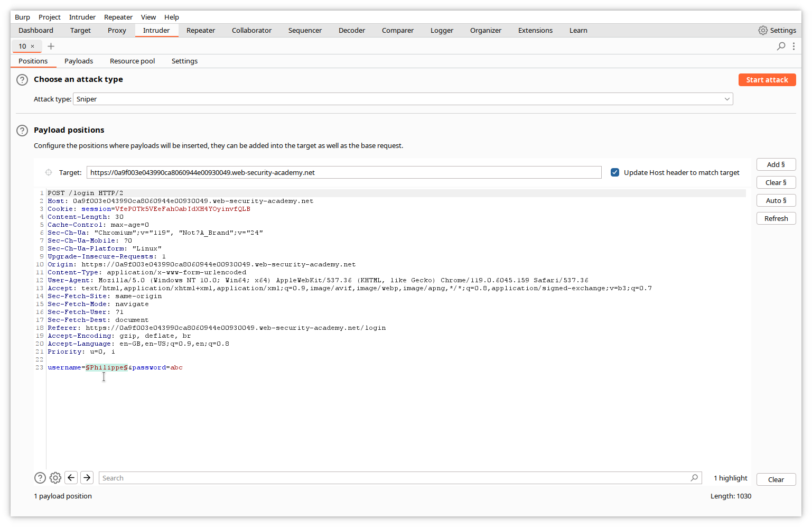Add a new Intruder tab with plus icon
The width and height of the screenshot is (812, 527).
click(51, 47)
